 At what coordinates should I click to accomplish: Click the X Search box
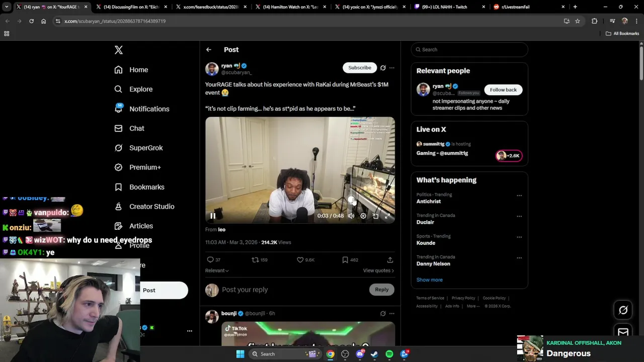click(x=469, y=49)
